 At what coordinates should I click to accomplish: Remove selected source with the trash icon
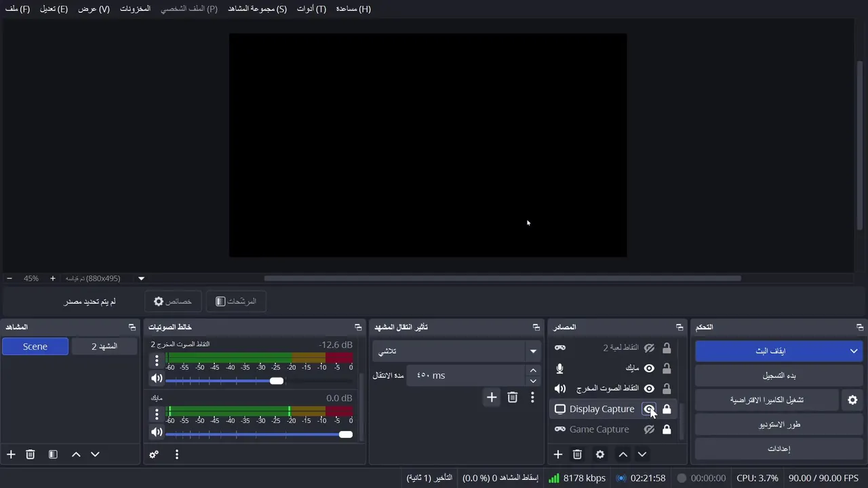click(577, 454)
